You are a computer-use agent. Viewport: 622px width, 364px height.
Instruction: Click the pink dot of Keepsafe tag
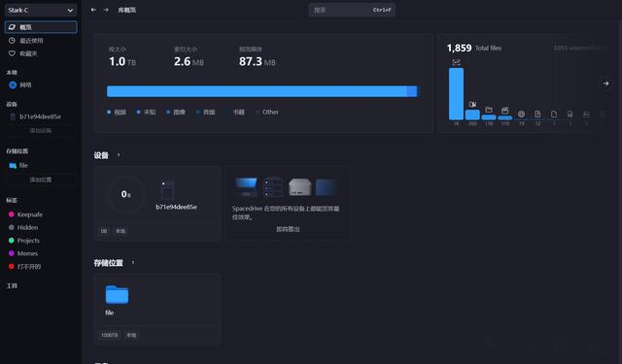[x=12, y=215]
